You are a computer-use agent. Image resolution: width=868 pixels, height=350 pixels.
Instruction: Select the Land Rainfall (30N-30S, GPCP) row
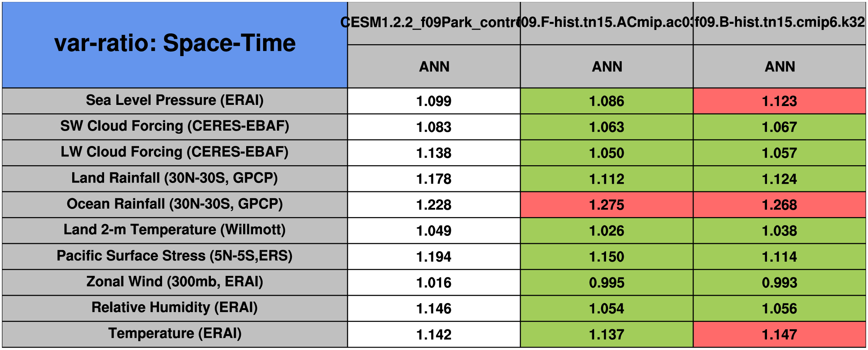click(x=175, y=178)
